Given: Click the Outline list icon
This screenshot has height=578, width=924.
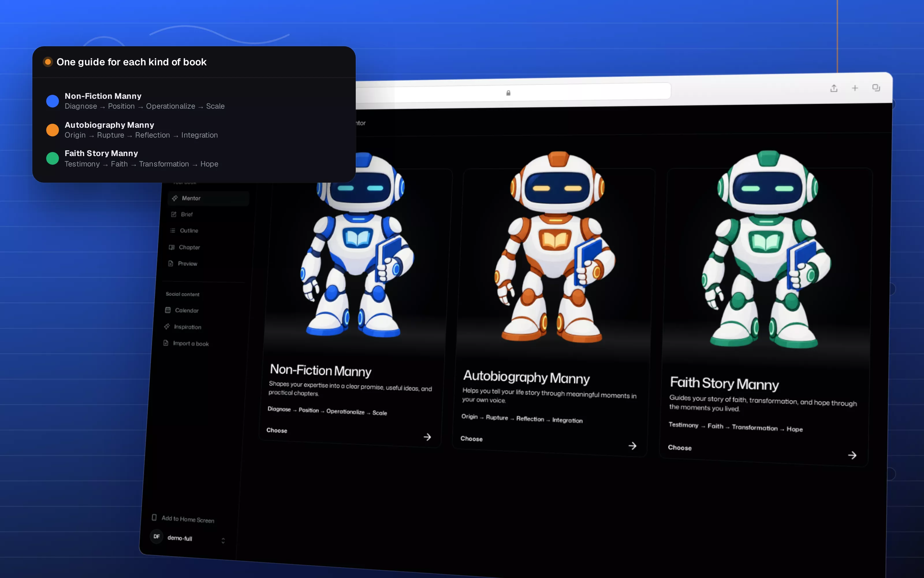Looking at the screenshot, I should pyautogui.click(x=173, y=231).
